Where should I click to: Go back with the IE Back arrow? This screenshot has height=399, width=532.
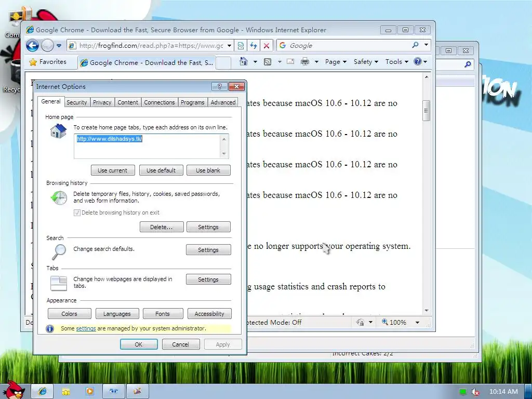point(33,45)
